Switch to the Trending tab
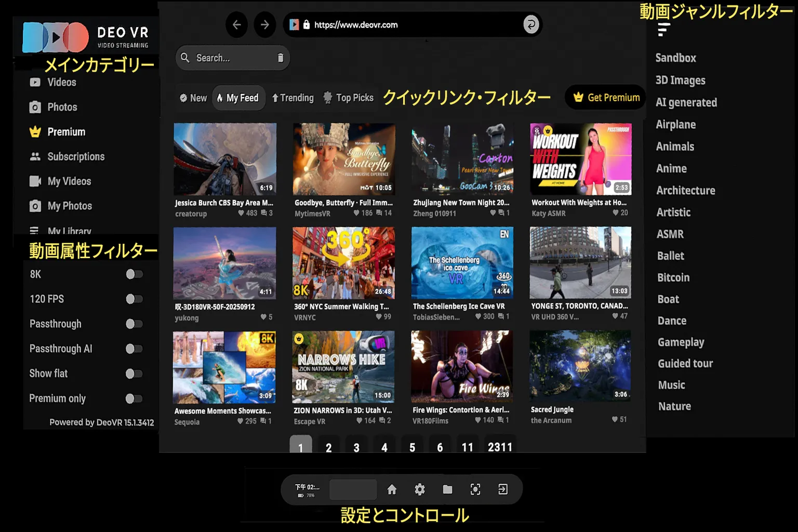 coord(292,97)
